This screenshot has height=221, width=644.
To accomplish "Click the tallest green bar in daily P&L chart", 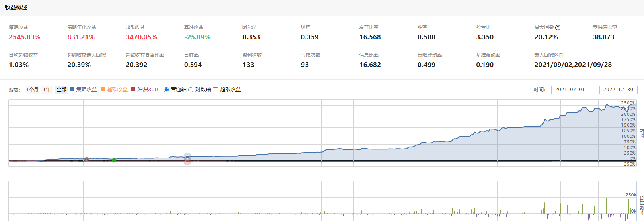I will pyautogui.click(x=606, y=206).
